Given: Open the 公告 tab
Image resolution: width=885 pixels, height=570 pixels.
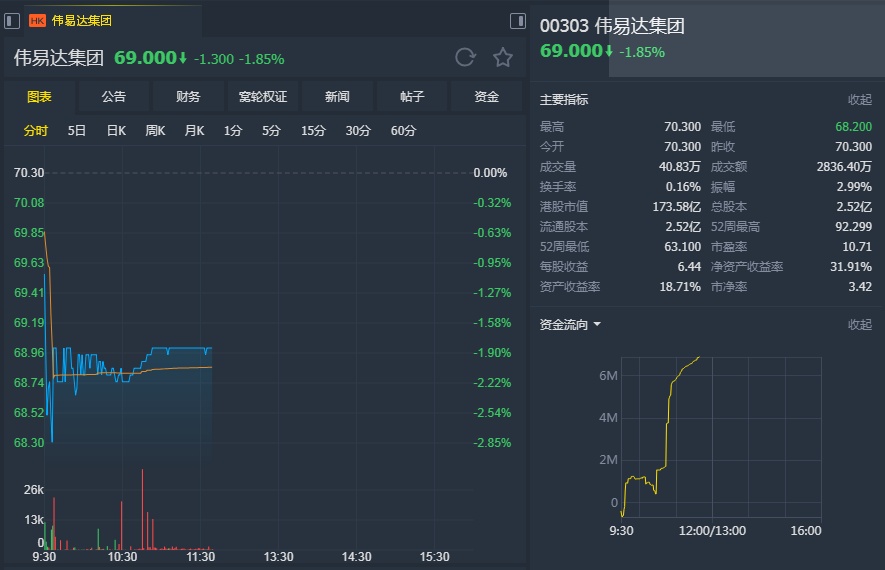Looking at the screenshot, I should [x=113, y=97].
